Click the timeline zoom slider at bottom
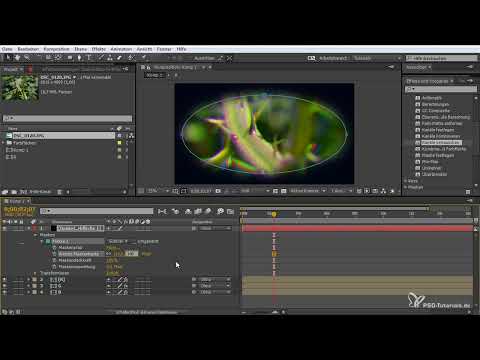 click(275, 312)
